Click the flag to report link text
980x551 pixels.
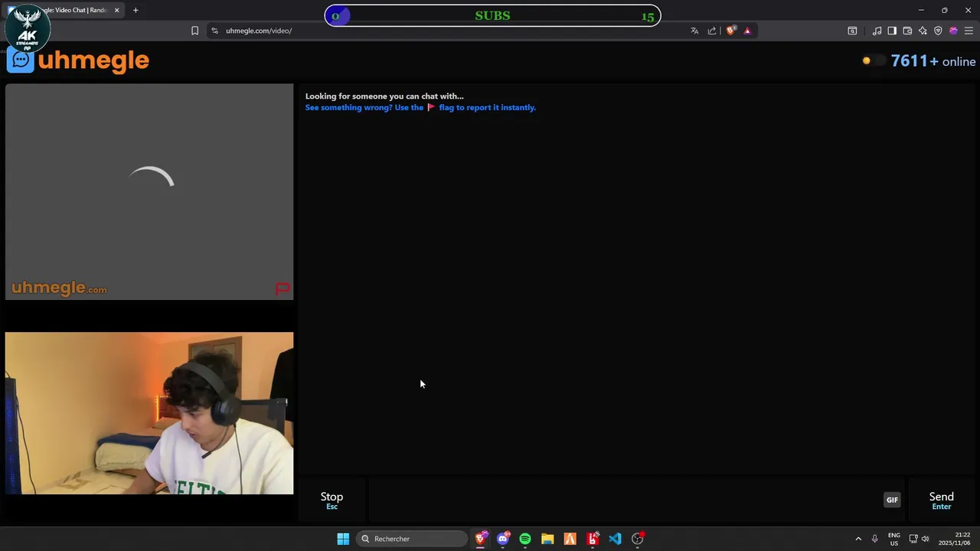[x=487, y=107]
